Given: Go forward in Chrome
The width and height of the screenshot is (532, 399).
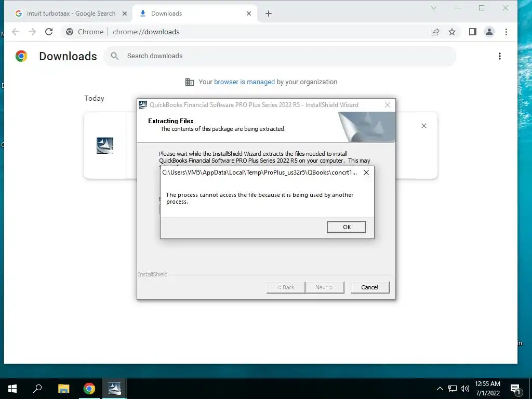Looking at the screenshot, I should point(32,32).
